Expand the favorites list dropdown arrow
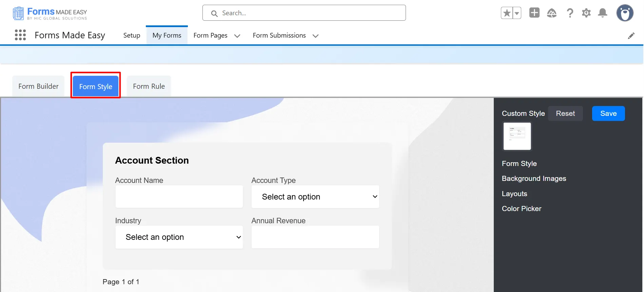The width and height of the screenshot is (644, 292). pyautogui.click(x=516, y=13)
